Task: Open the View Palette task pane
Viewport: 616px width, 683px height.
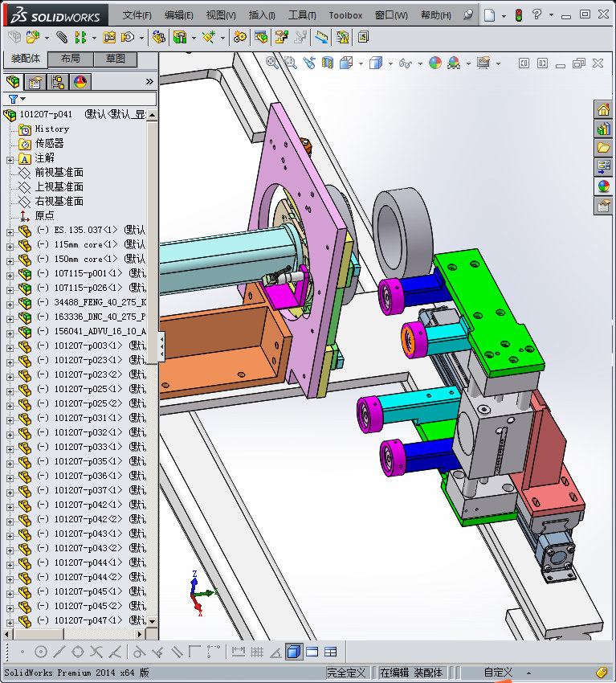Action: coord(603,167)
